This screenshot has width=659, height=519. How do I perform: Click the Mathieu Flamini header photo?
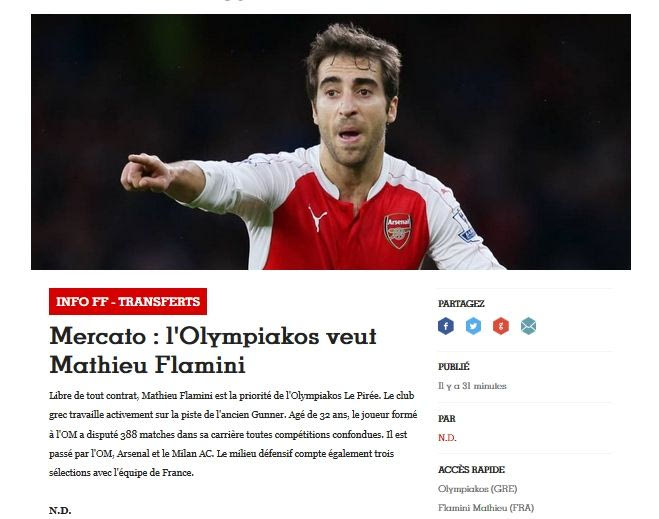tap(331, 142)
